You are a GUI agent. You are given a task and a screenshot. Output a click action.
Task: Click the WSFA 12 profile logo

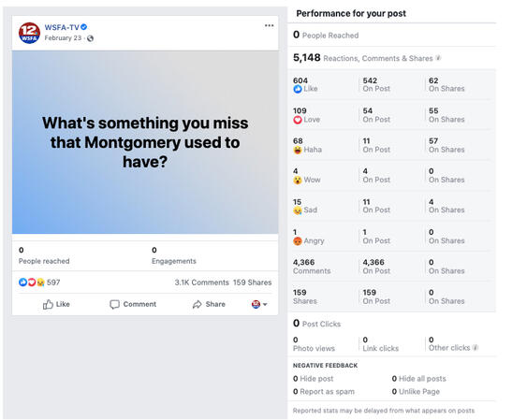(x=29, y=33)
